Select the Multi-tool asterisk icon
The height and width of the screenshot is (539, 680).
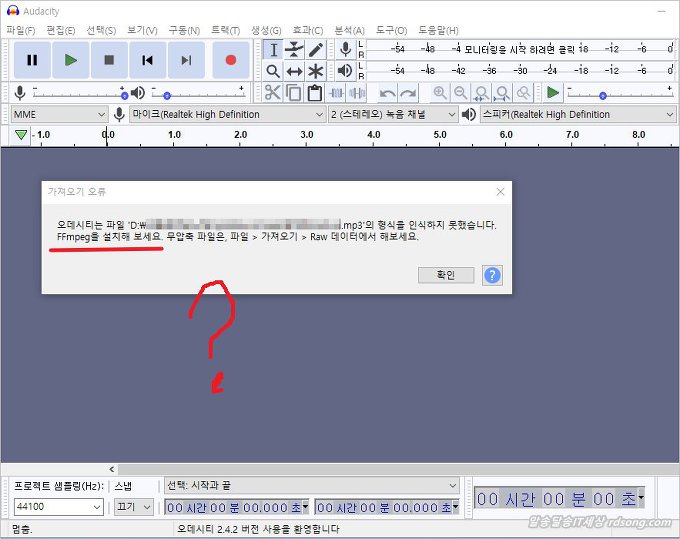tap(316, 71)
